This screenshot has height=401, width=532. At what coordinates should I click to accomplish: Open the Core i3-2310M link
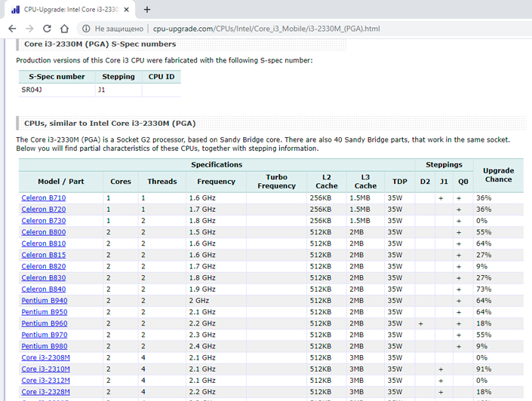click(45, 369)
